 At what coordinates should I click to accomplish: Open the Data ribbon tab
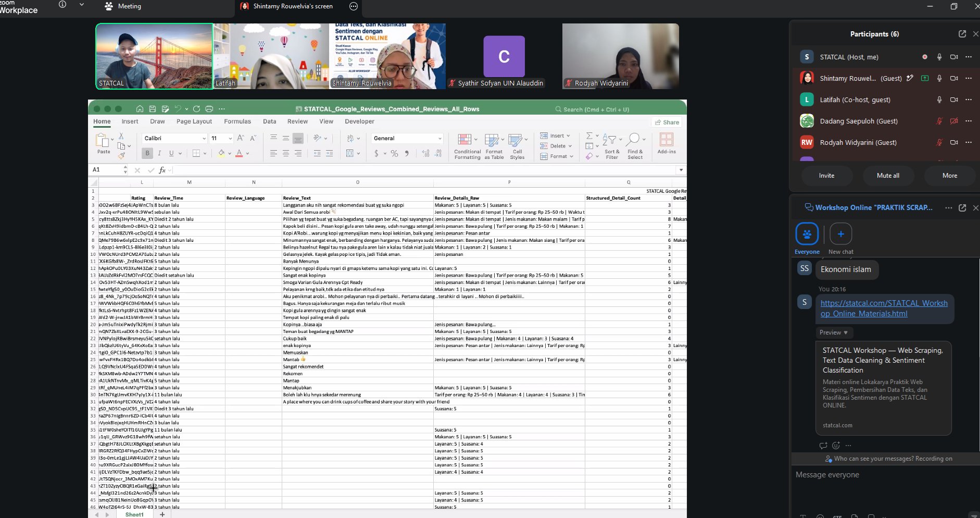click(x=270, y=121)
